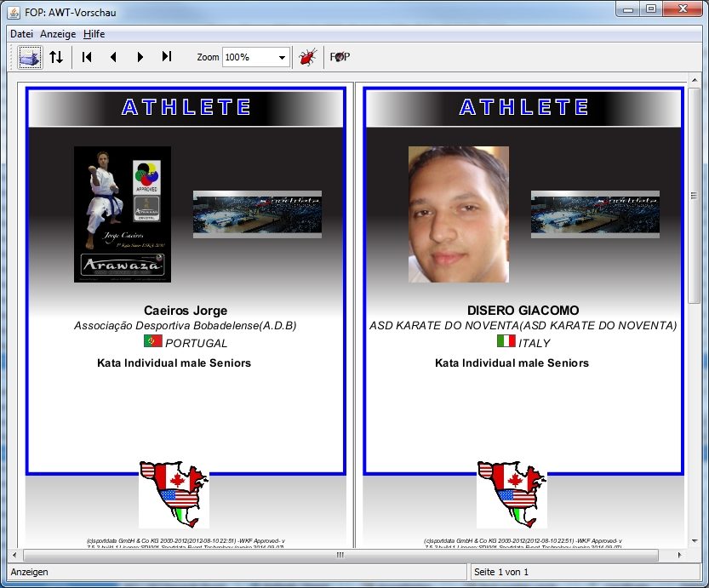Click the FOP logo button
The height and width of the screenshot is (588, 709).
point(340,57)
